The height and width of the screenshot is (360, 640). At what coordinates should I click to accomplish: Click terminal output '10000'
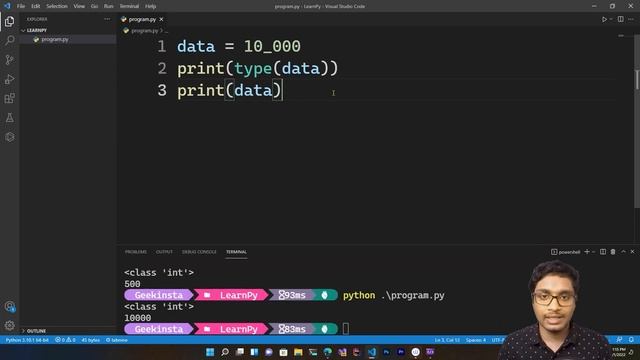pos(138,318)
